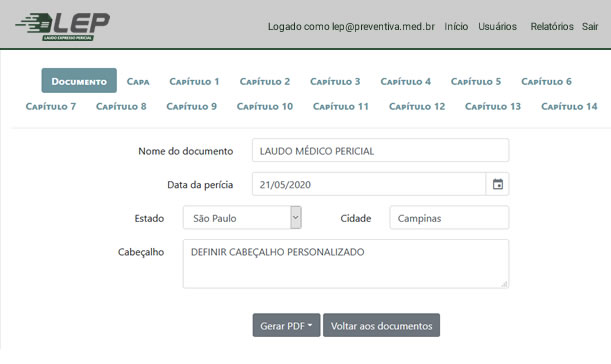Click the Cidade label
The height and width of the screenshot is (364, 611).
tap(355, 218)
